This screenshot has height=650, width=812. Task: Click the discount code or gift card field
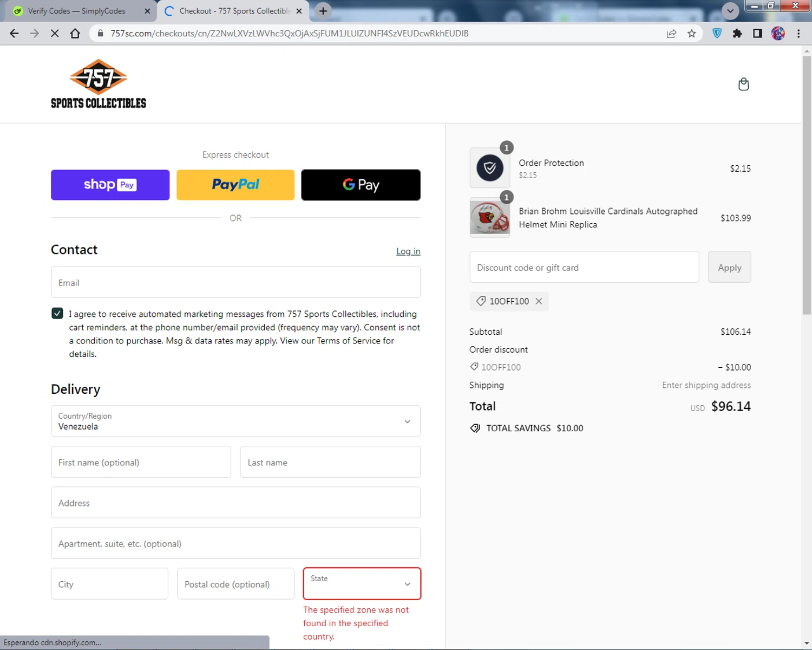(584, 267)
